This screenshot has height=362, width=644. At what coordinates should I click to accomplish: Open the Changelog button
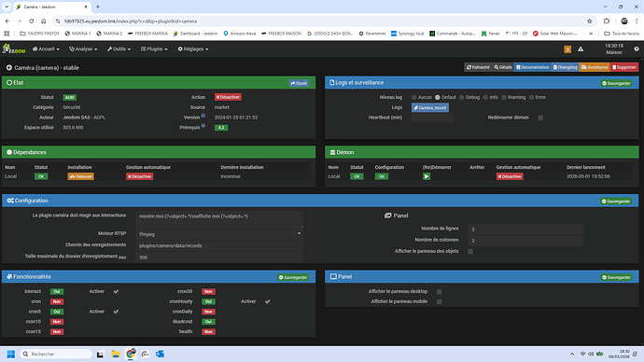(566, 67)
